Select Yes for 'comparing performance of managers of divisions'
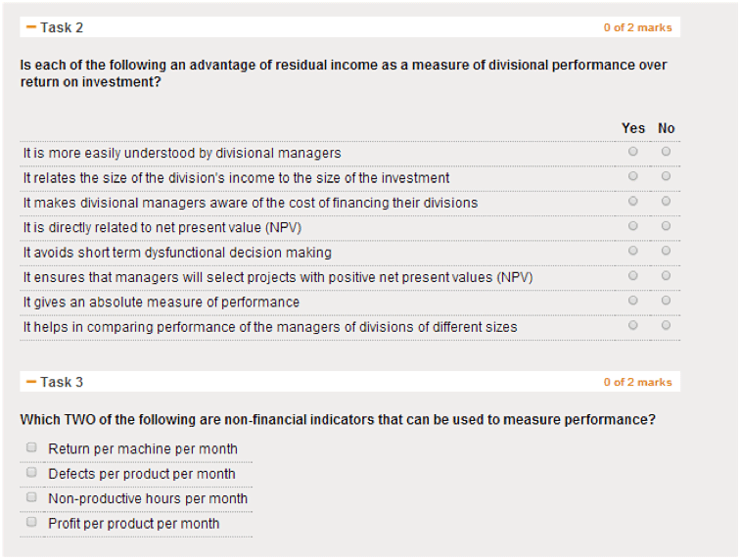740x560 pixels. [x=633, y=325]
